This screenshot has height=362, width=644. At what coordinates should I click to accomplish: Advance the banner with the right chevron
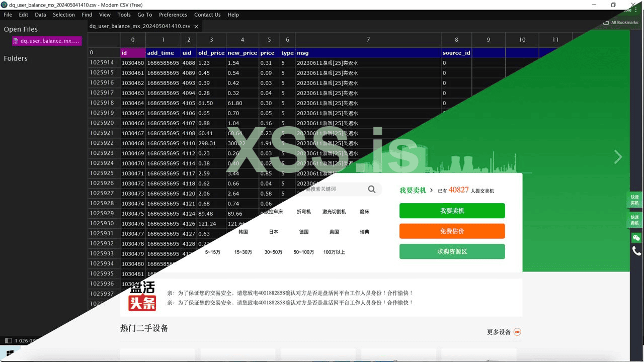click(618, 157)
